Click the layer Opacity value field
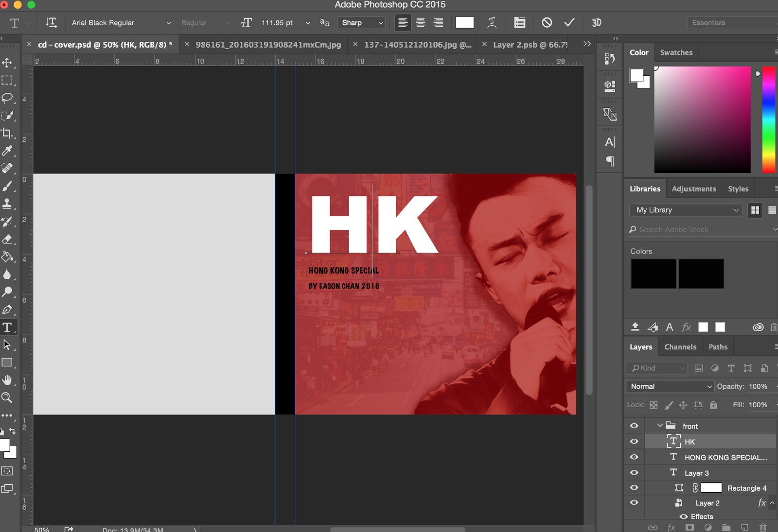 click(x=759, y=386)
